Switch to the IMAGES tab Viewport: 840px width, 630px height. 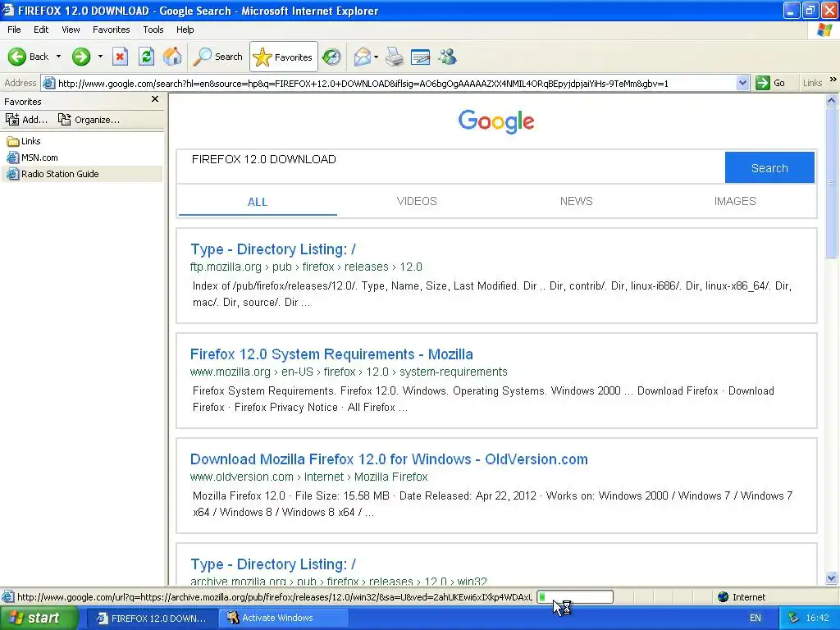coord(735,202)
